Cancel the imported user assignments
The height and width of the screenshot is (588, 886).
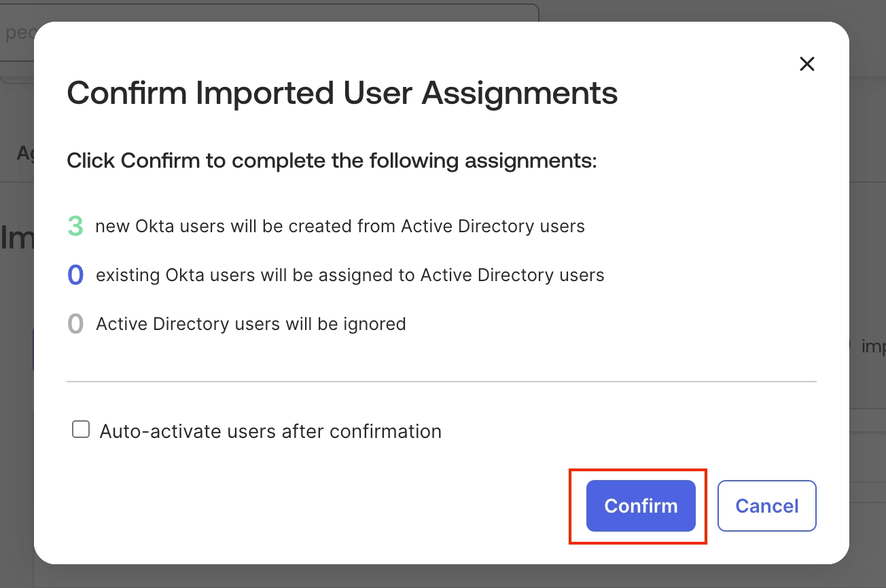(x=767, y=506)
